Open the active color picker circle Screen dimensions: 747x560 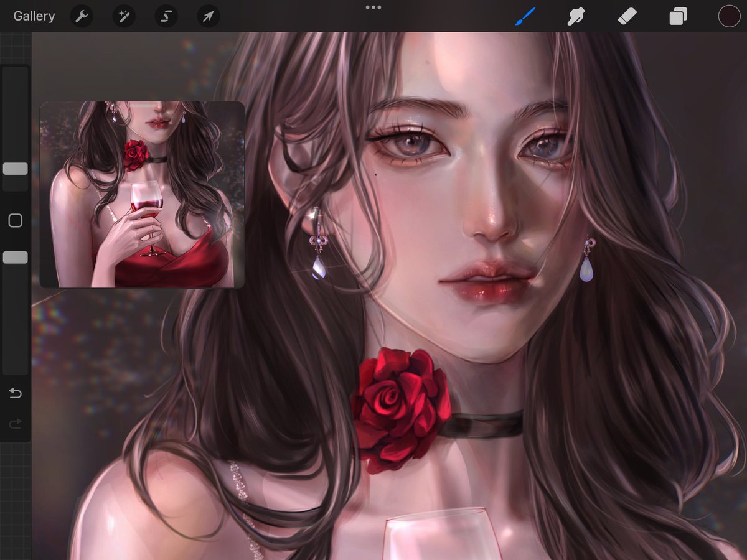click(x=729, y=16)
